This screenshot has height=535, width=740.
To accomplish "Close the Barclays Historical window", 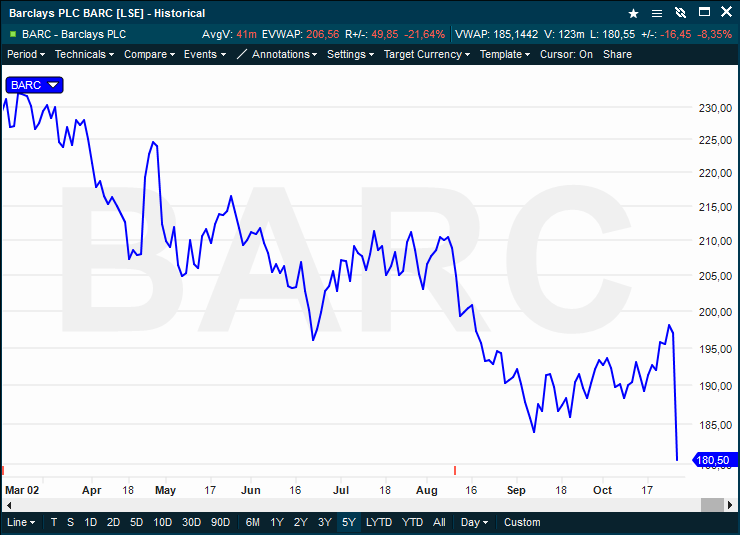I will [726, 12].
